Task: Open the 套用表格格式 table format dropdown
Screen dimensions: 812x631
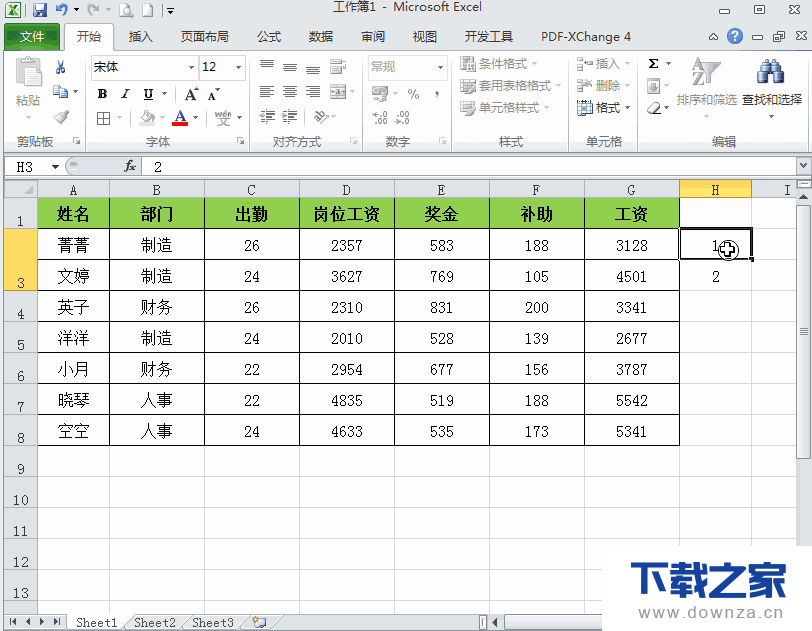Action: [x=511, y=85]
